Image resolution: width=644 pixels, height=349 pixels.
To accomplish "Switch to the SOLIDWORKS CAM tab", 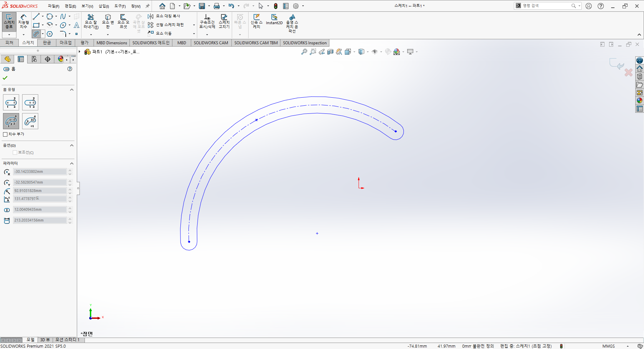I will point(211,43).
